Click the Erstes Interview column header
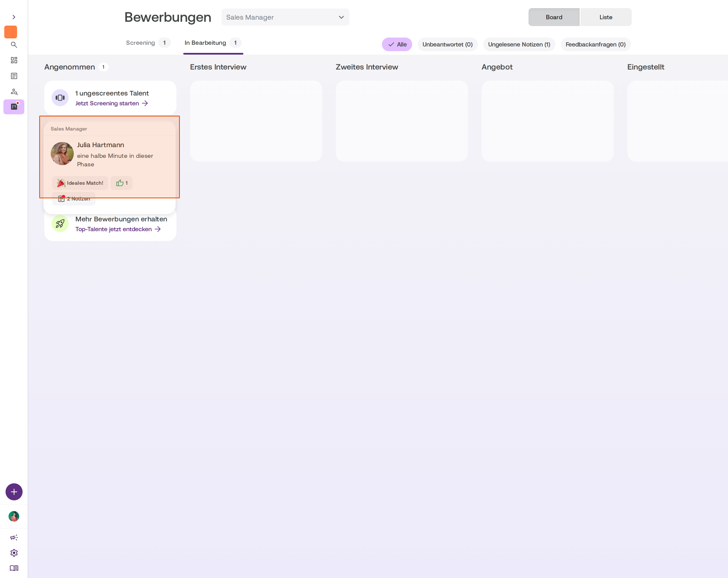The height and width of the screenshot is (578, 728). [x=218, y=67]
